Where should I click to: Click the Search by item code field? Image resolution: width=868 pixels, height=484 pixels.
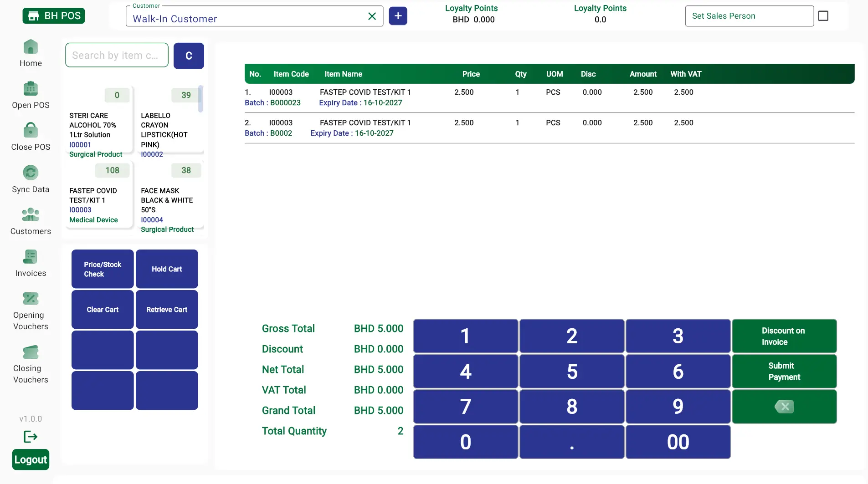tap(117, 55)
